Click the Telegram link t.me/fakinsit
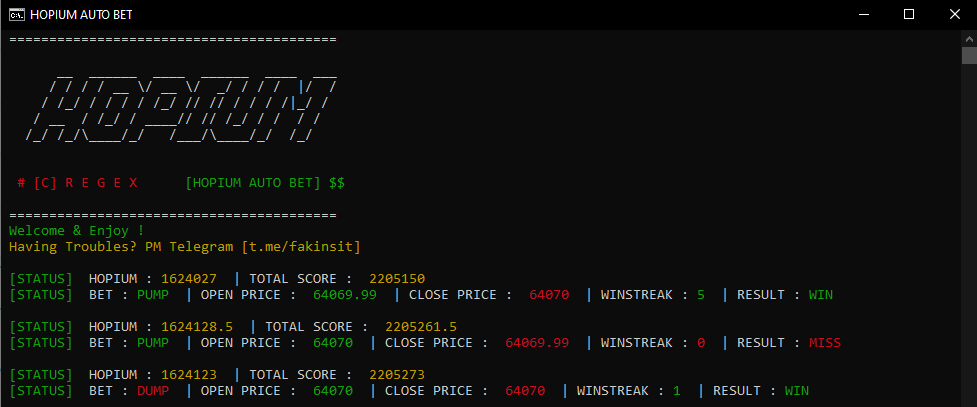Viewport: 977px width, 407px height. (x=302, y=247)
